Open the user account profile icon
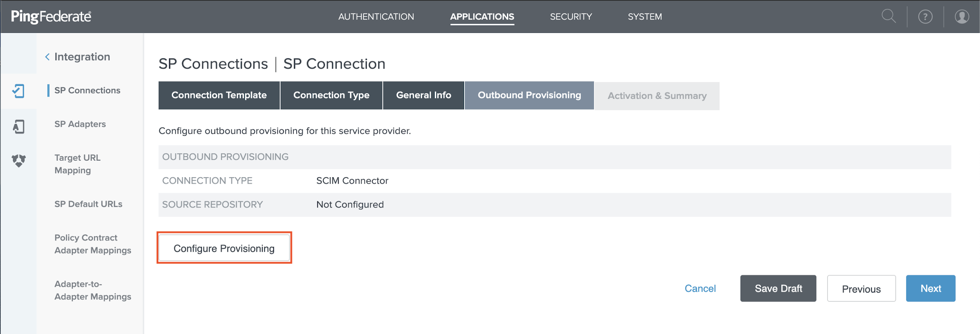The width and height of the screenshot is (980, 334). 962,17
